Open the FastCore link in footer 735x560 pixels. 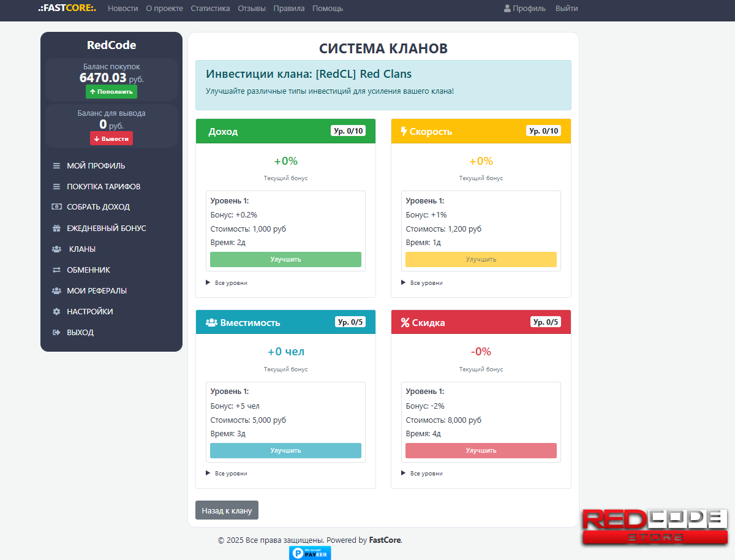pyautogui.click(x=385, y=540)
